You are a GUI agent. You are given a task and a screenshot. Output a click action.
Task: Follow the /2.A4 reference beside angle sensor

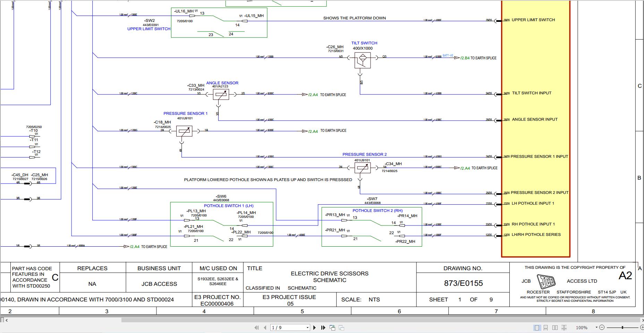(x=313, y=95)
